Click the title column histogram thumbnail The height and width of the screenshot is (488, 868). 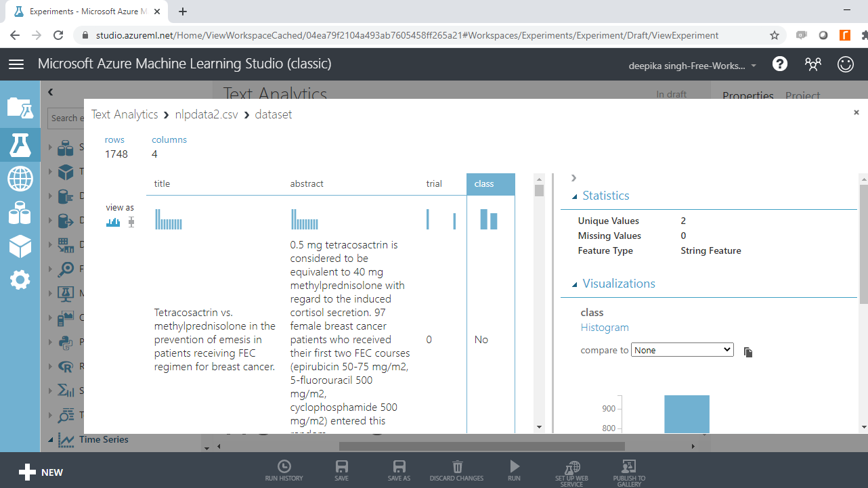click(x=169, y=219)
